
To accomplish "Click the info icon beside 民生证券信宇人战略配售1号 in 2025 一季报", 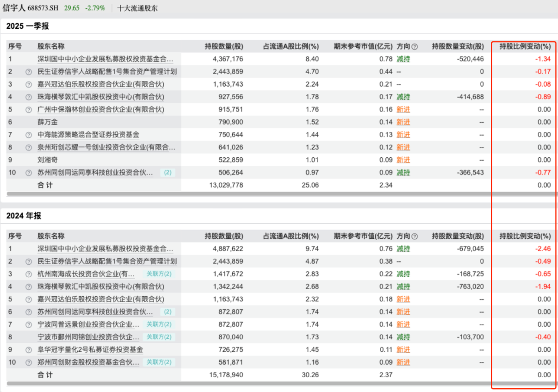I will 29,72.
